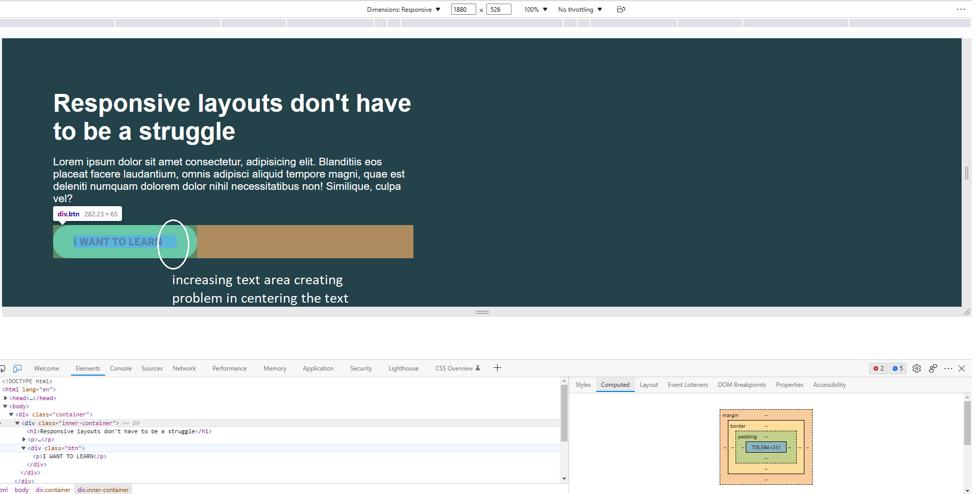Screen dimensions: 980x494
Task: Click the Computed pane vertical scrollbar
Action: tap(967, 423)
